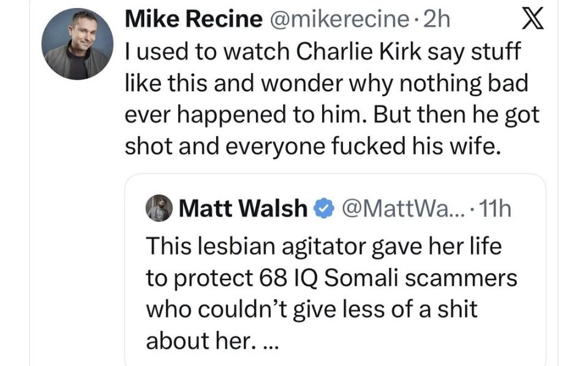The image size is (588, 366).
Task: Open Matt Walsh's display name link
Action: (243, 209)
